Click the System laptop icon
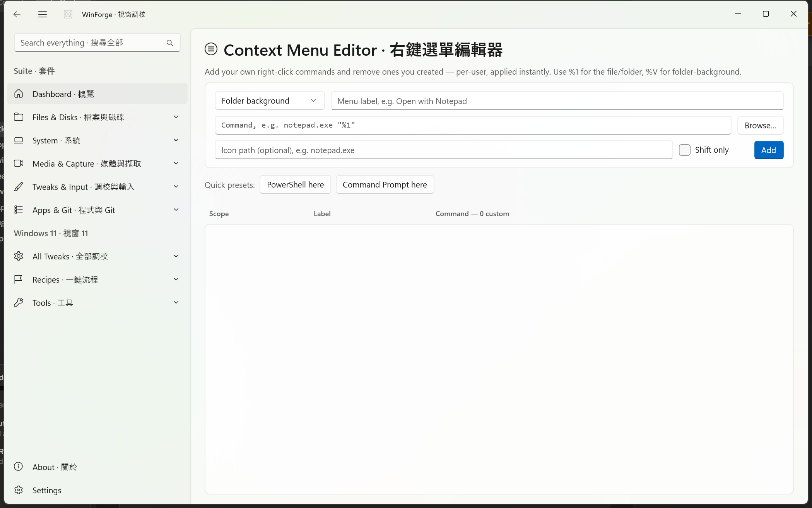This screenshot has height=508, width=812. tap(19, 140)
